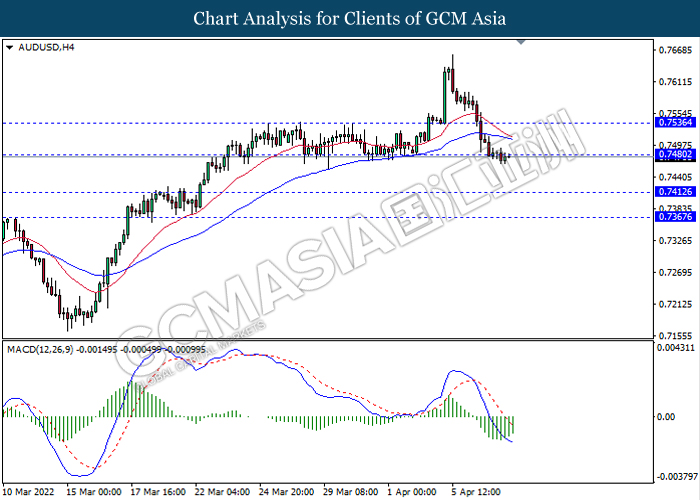Click the chart shift triangle marker at top
Screen dimensions: 700x500
pos(521,42)
